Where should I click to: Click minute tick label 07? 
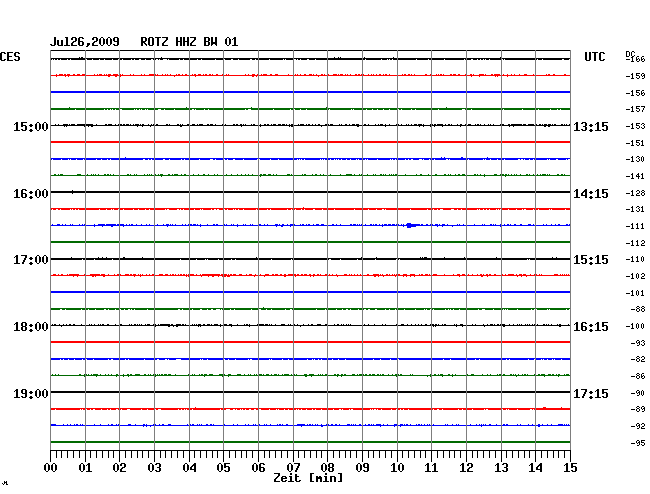pyautogui.click(x=293, y=468)
